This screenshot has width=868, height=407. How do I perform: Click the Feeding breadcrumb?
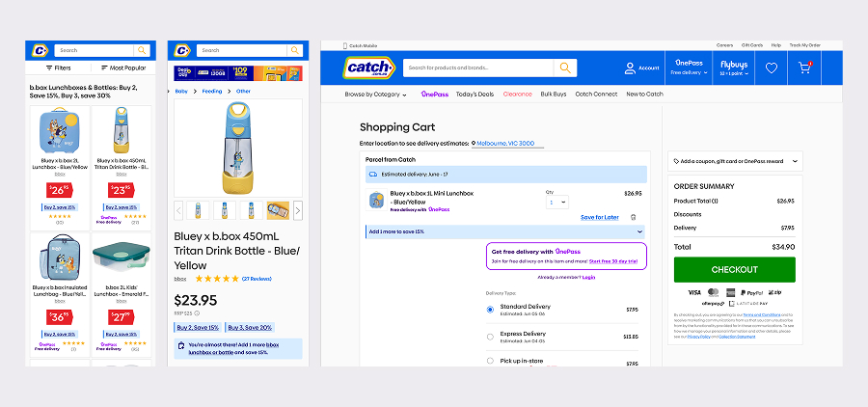point(212,92)
